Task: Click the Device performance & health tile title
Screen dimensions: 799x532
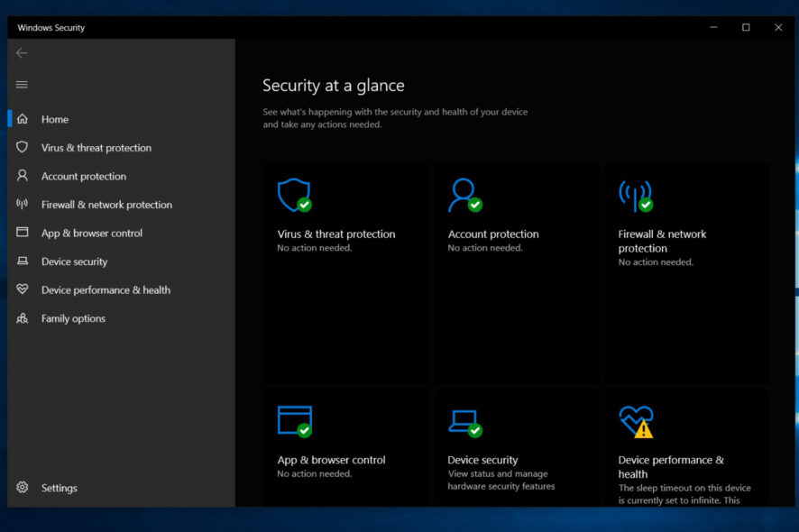Action: tap(671, 467)
